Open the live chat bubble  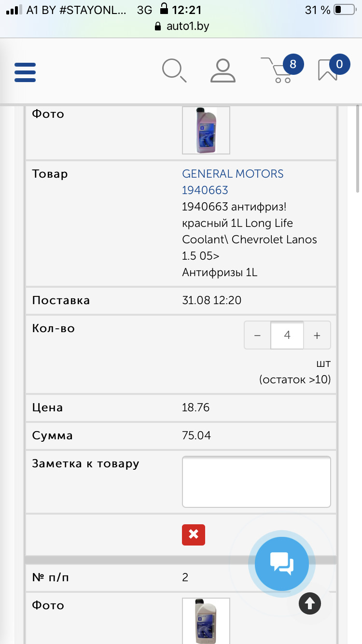click(x=281, y=563)
